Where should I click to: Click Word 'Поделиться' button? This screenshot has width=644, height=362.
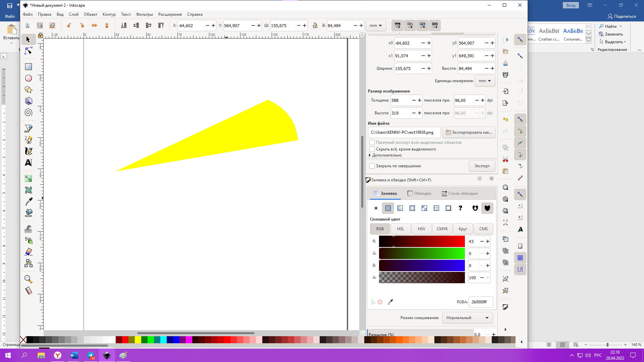pos(622,16)
